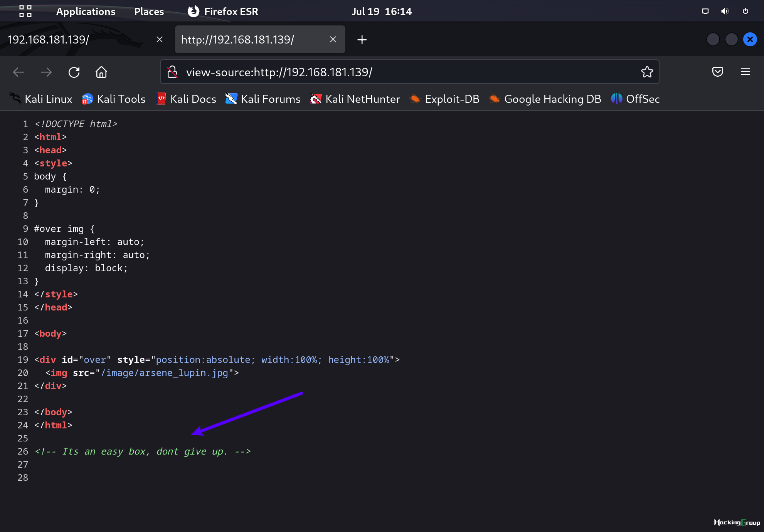Open the Kali Linux bookmark
764x532 pixels.
[41, 99]
